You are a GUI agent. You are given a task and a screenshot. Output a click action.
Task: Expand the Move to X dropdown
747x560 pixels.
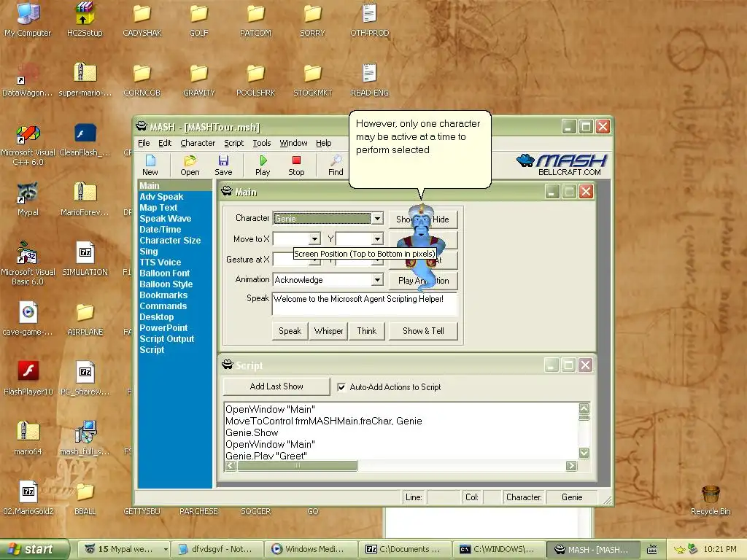coord(314,239)
